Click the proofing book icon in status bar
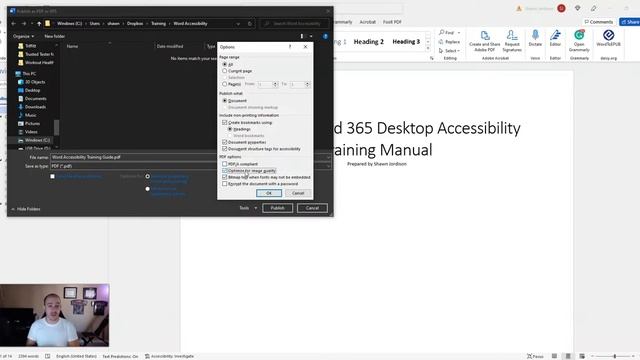This screenshot has height=360, width=640. click(x=48, y=356)
